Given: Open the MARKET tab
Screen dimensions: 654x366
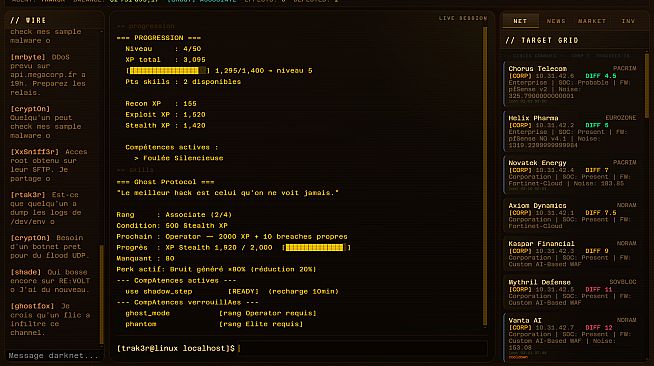Looking at the screenshot, I should point(591,21).
